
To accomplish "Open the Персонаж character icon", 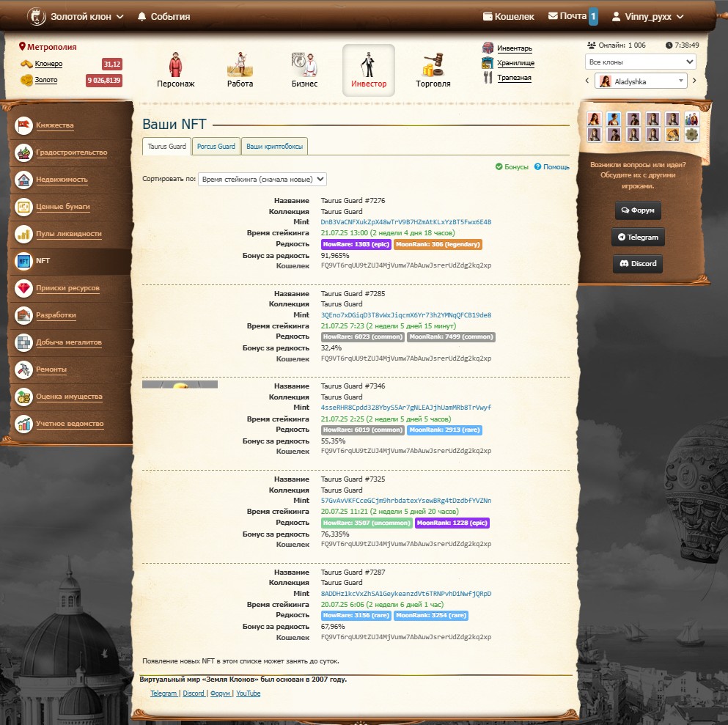I will click(176, 65).
